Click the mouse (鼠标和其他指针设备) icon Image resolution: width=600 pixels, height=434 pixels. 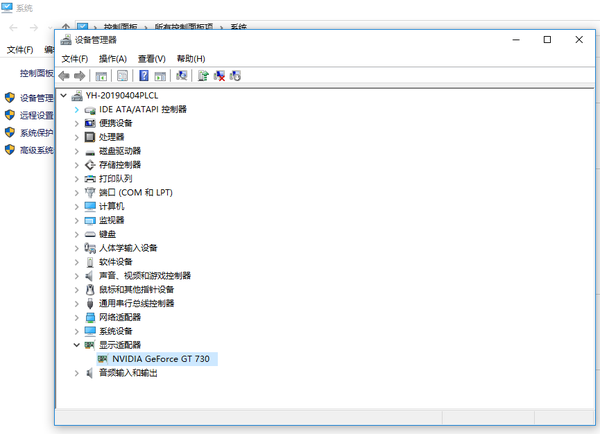pos(90,289)
